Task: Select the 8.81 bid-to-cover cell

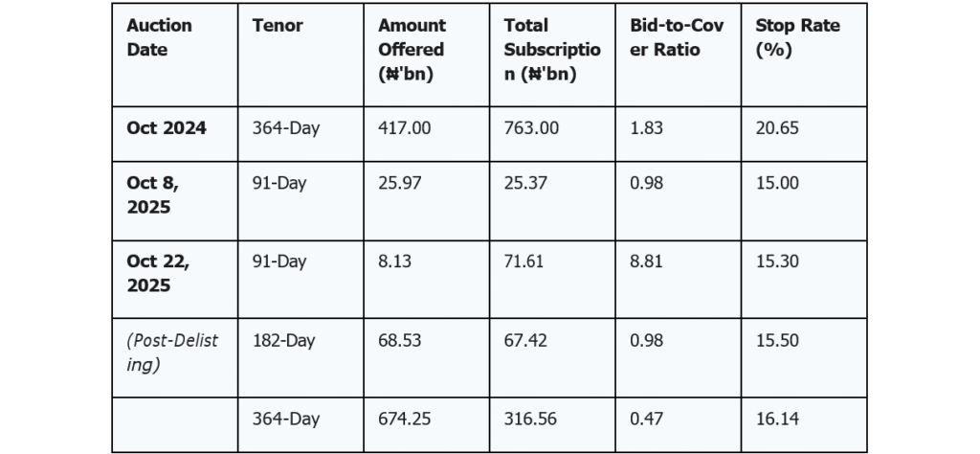Action: tap(647, 261)
